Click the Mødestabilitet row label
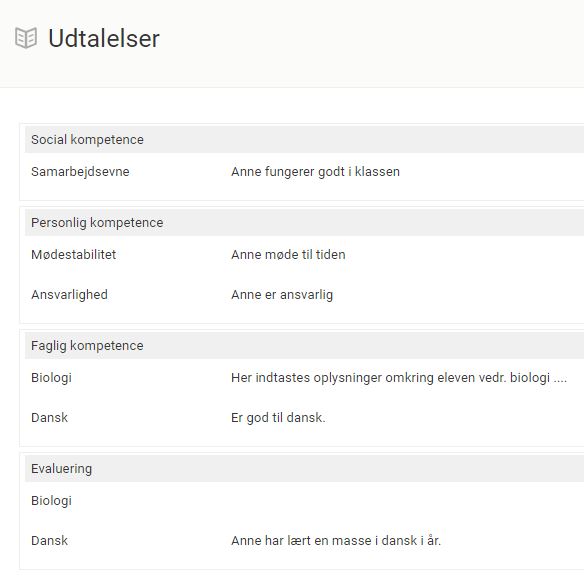The height and width of the screenshot is (582, 584). coord(74,255)
